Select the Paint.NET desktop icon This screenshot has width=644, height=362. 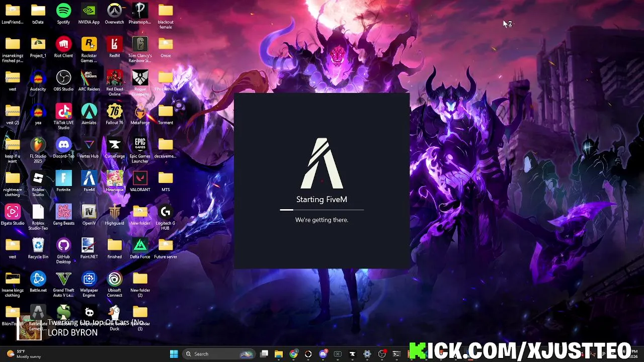[x=89, y=248]
